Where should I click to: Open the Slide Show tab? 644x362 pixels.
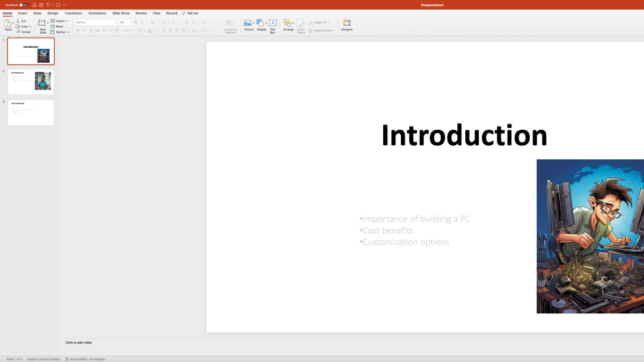pos(121,13)
